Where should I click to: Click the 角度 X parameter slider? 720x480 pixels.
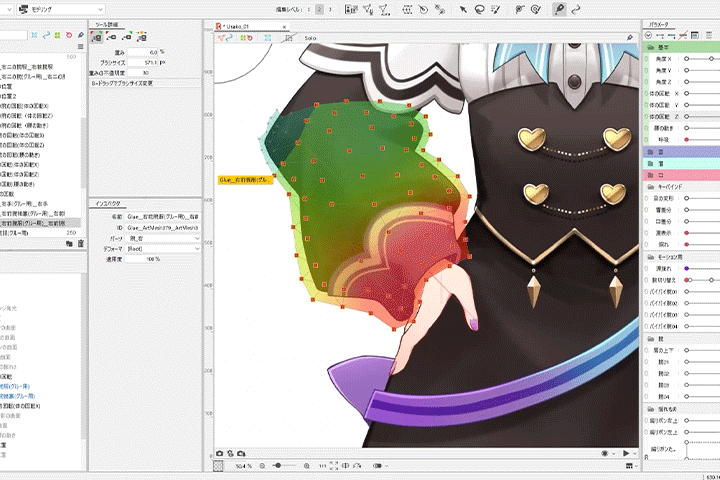click(x=702, y=59)
